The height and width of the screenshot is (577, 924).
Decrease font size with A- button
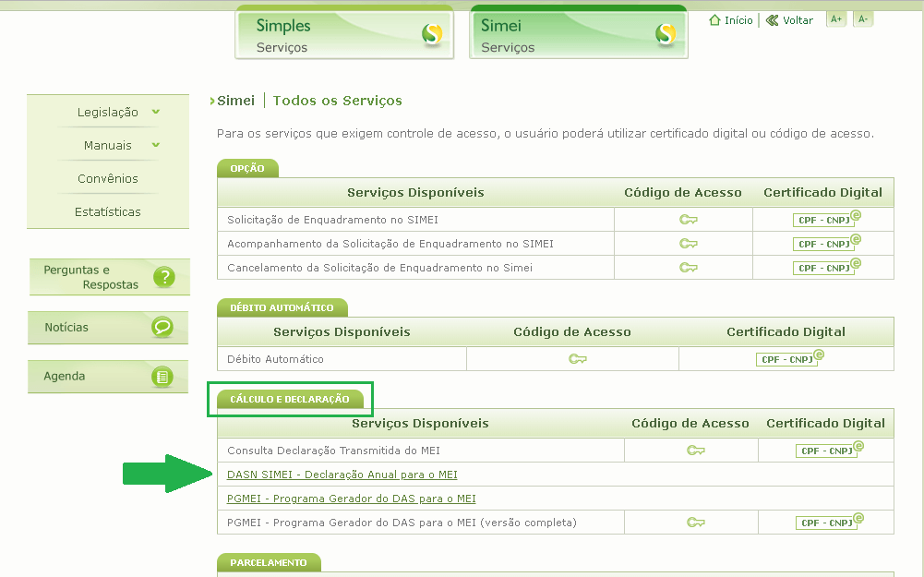point(863,19)
